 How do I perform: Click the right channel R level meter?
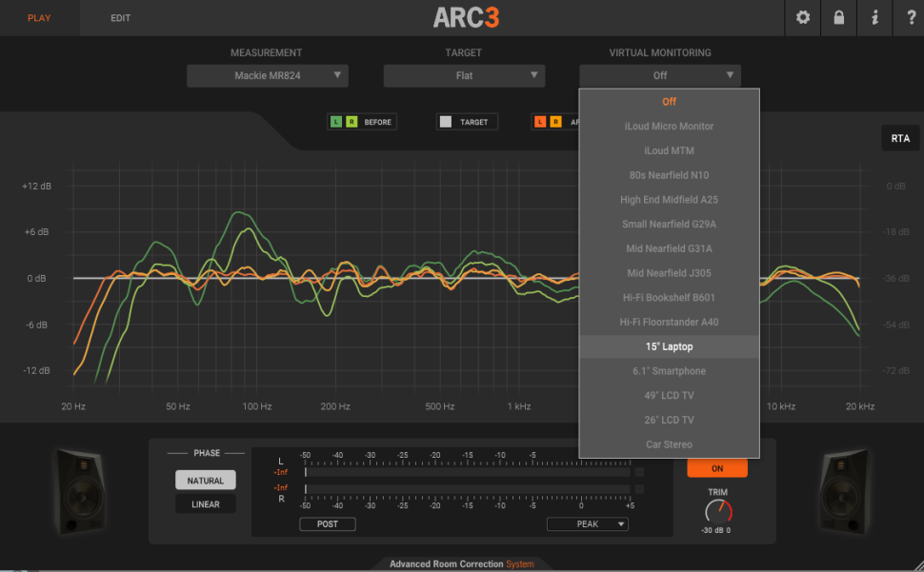[x=468, y=489]
